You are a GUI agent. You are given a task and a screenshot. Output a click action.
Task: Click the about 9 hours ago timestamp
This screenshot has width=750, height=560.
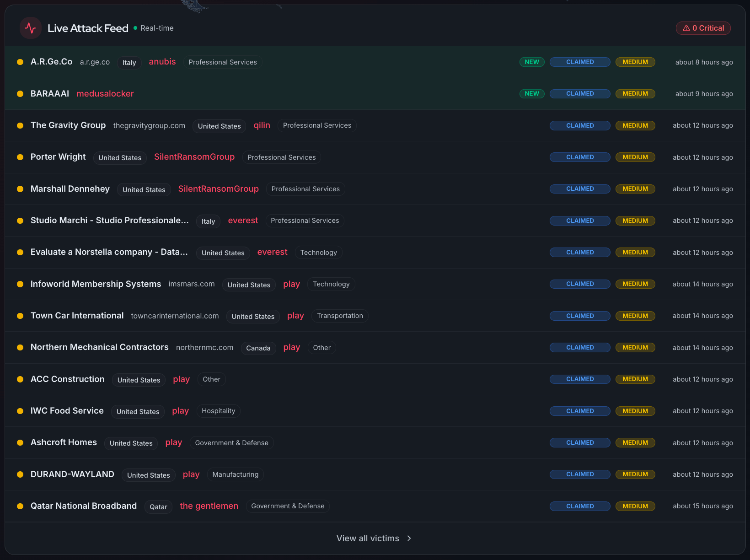click(x=704, y=94)
